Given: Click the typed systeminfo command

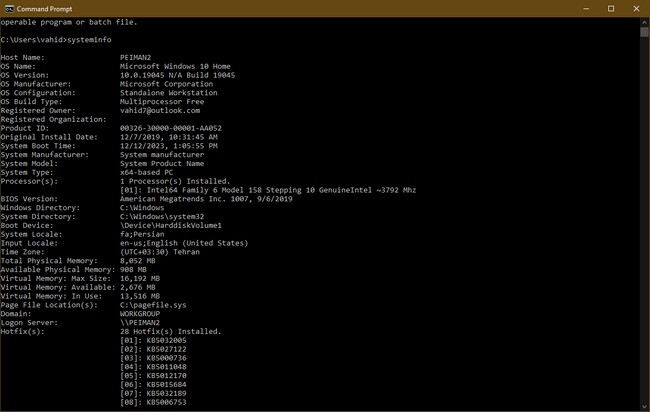Looking at the screenshot, I should [93, 39].
